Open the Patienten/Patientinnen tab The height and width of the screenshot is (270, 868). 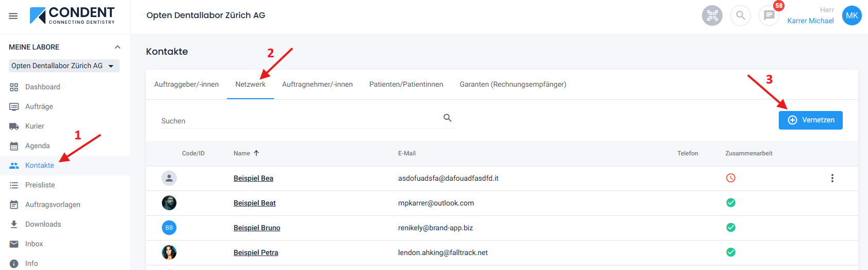coord(406,84)
